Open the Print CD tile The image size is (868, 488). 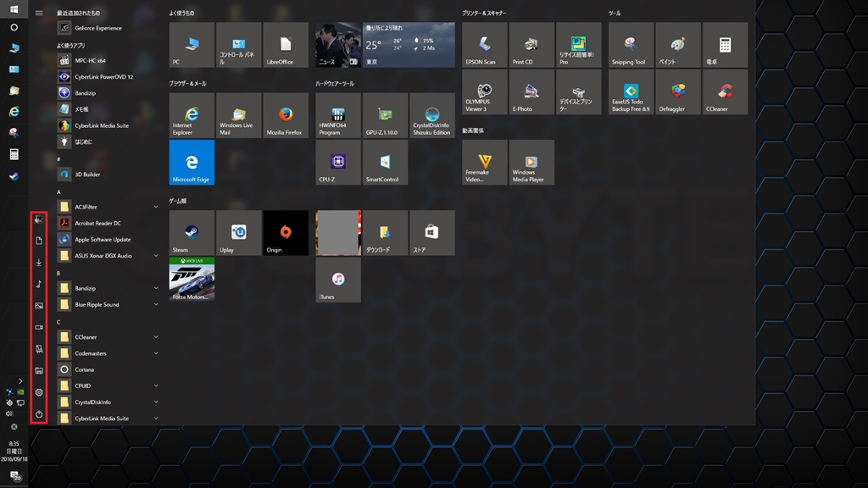[531, 45]
